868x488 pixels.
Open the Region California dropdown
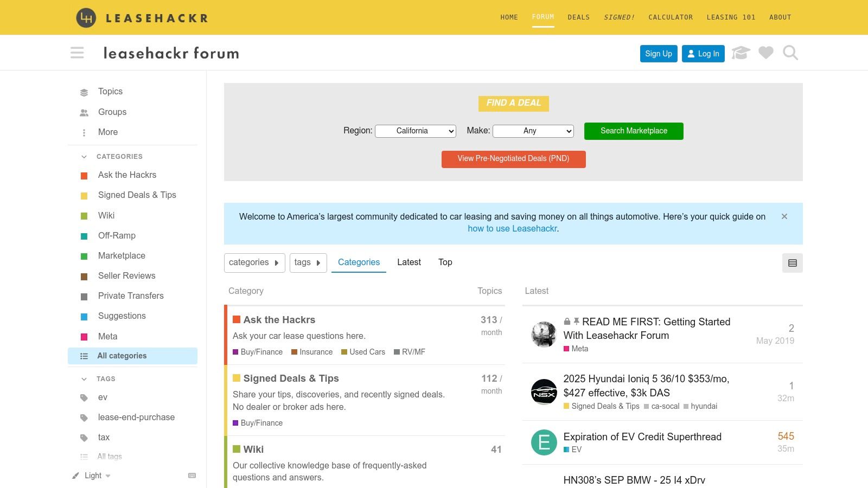(x=416, y=131)
